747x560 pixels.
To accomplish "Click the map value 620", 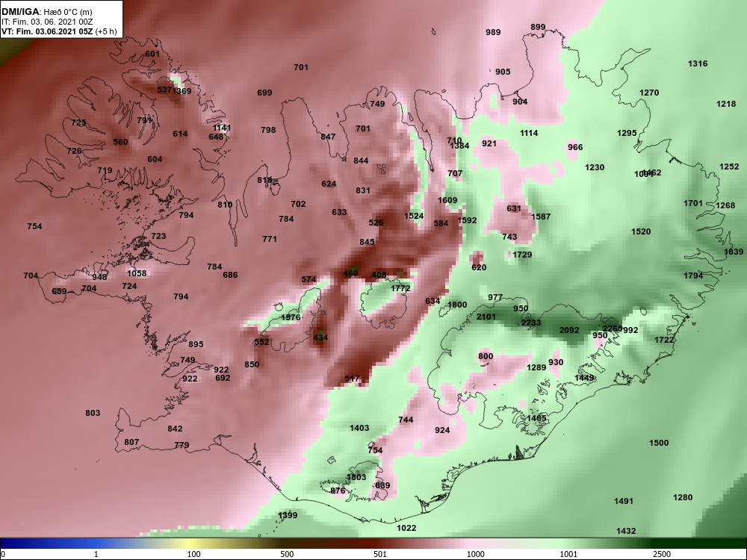I will (x=479, y=267).
